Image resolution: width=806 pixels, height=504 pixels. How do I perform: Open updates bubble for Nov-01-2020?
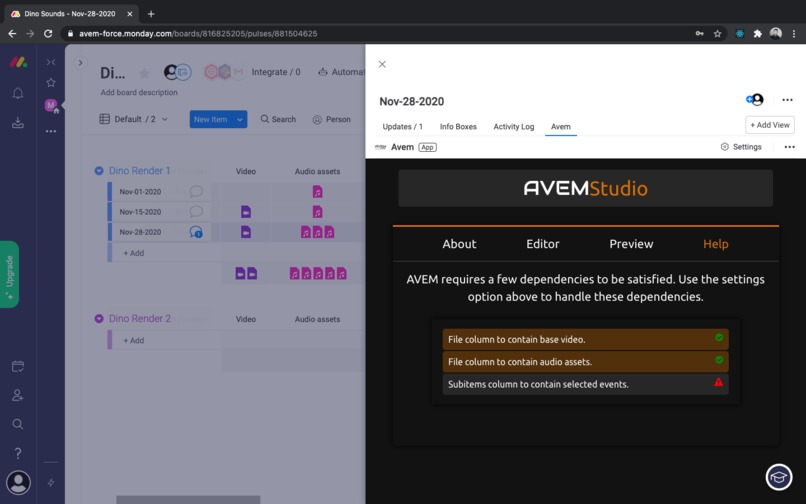[196, 191]
